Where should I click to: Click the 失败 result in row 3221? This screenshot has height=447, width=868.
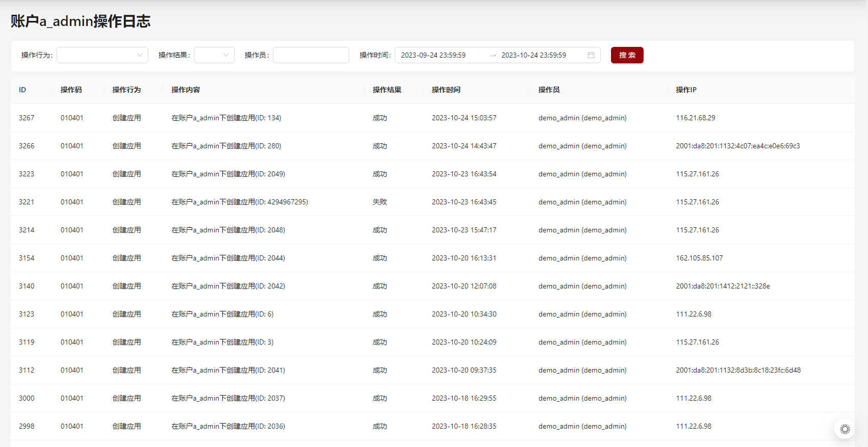point(379,202)
